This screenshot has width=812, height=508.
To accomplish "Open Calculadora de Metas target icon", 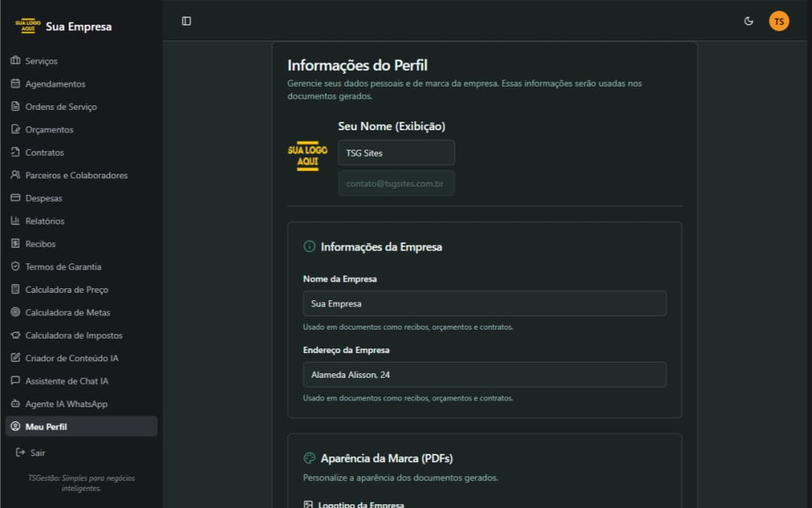I will click(15, 312).
